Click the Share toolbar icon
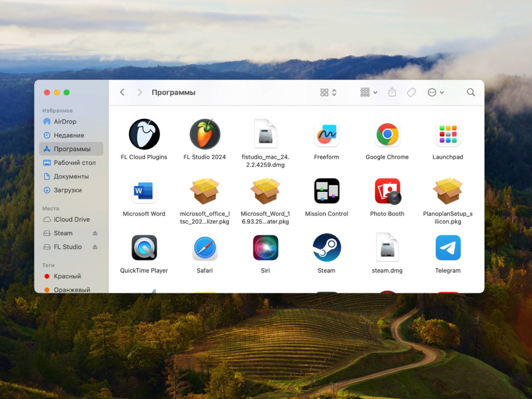Screen dimensions: 532x399 coord(392,92)
